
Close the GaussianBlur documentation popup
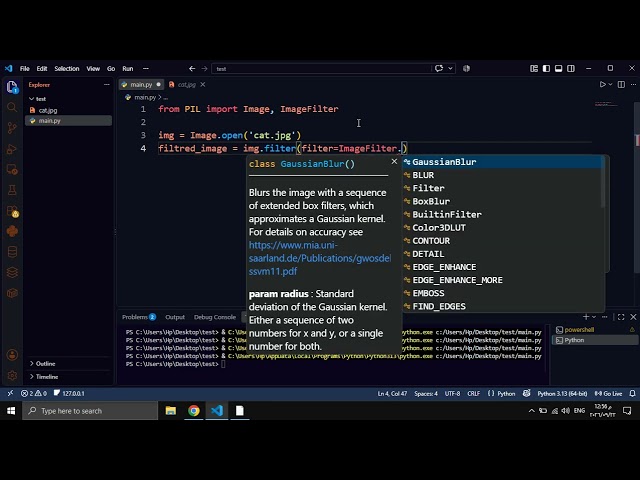tap(394, 161)
